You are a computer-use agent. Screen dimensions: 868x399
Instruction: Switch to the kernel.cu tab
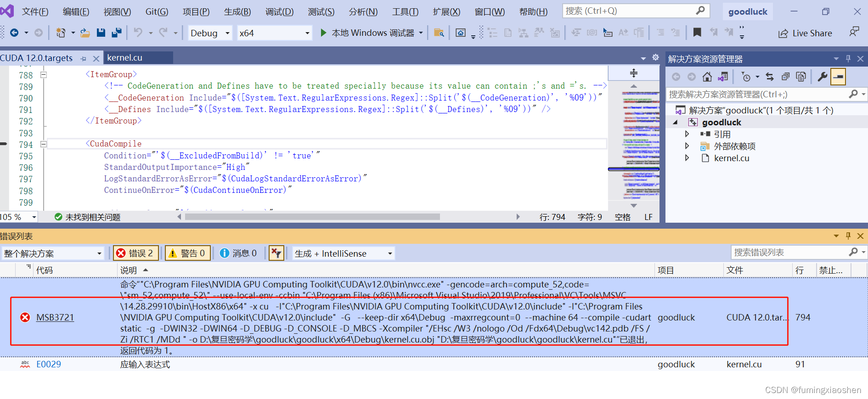click(125, 58)
